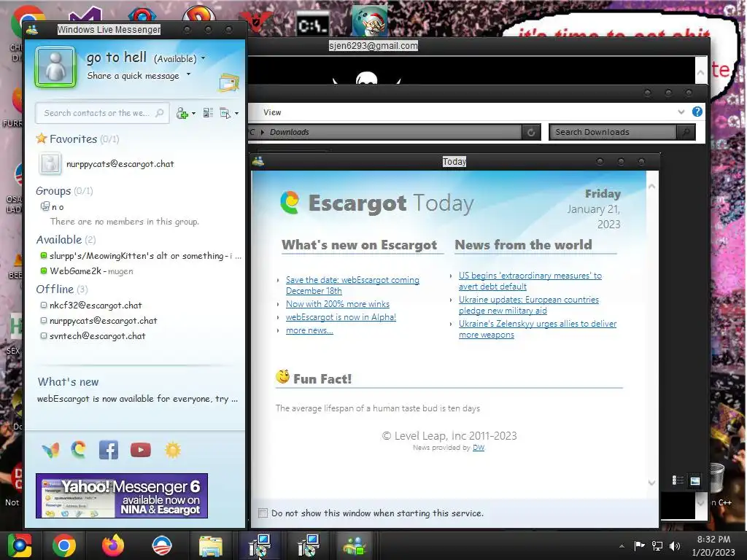Click the Search Downloads input field

click(x=613, y=133)
